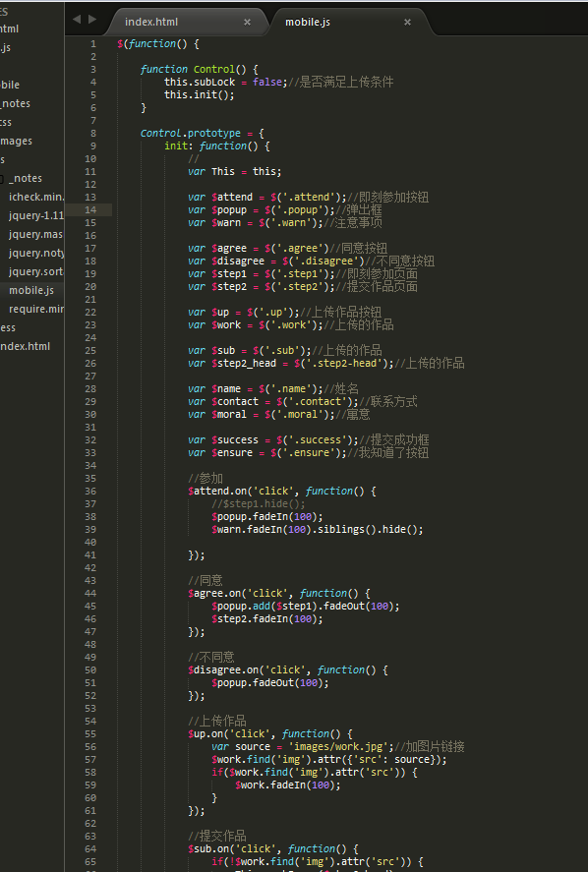Click the 'var $moral' declaration line

click(x=278, y=415)
